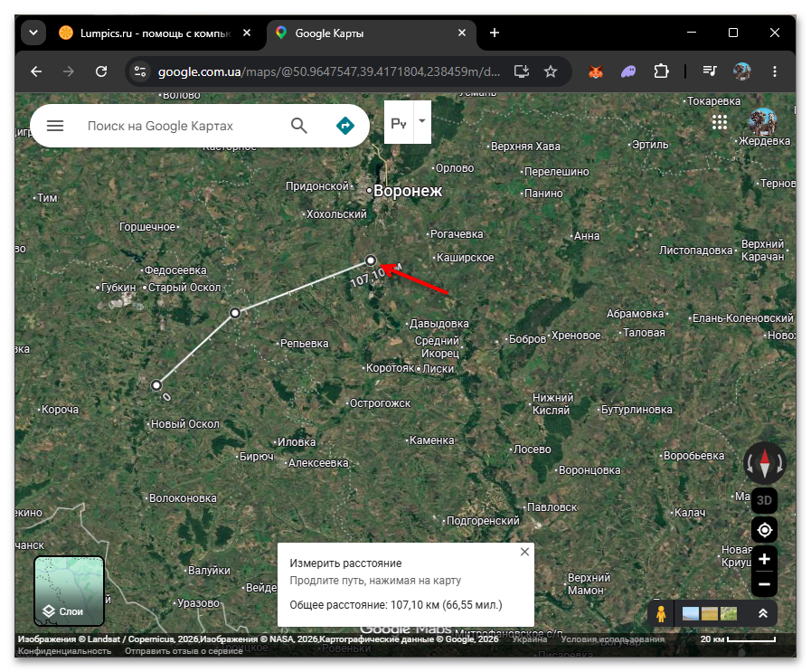
Task: Open the Google Maps hamburger menu
Action: (x=55, y=126)
